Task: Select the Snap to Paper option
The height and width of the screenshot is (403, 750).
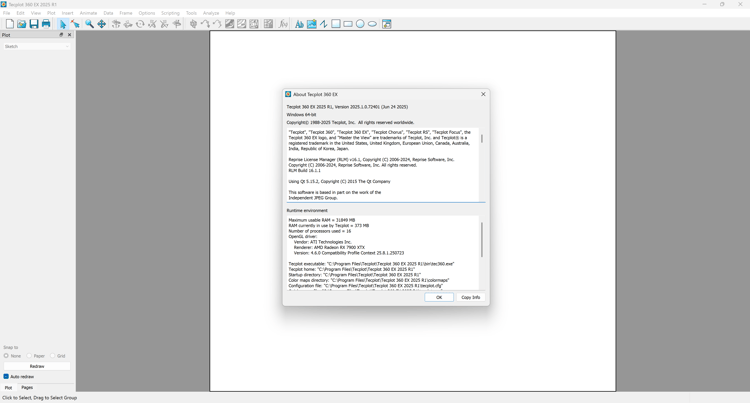Action: (x=29, y=356)
